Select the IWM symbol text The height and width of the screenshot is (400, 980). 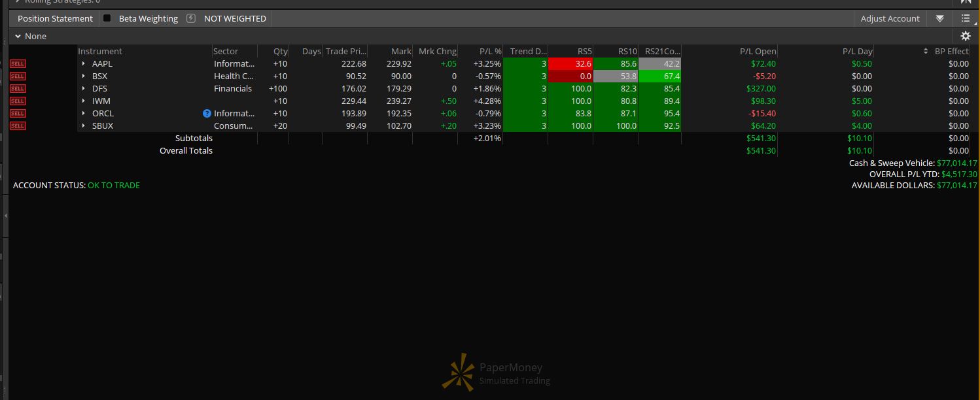pos(101,101)
